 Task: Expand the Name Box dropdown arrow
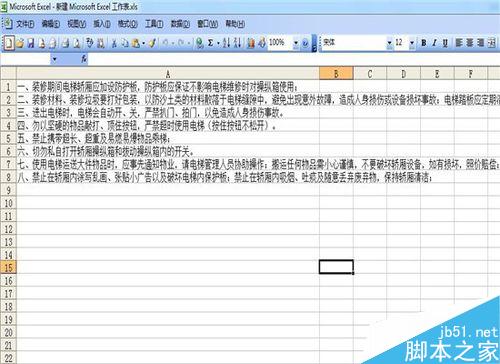coord(54,59)
